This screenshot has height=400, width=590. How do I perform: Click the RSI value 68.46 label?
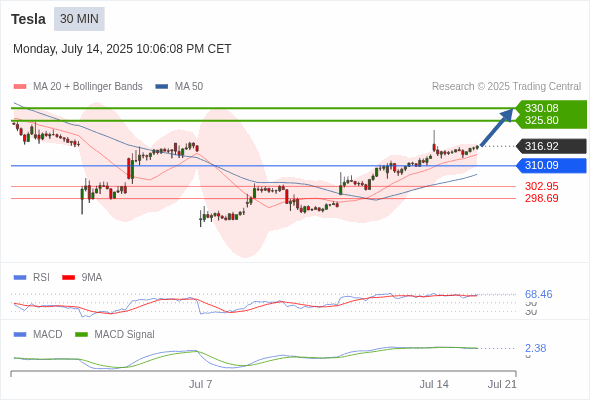pos(538,294)
